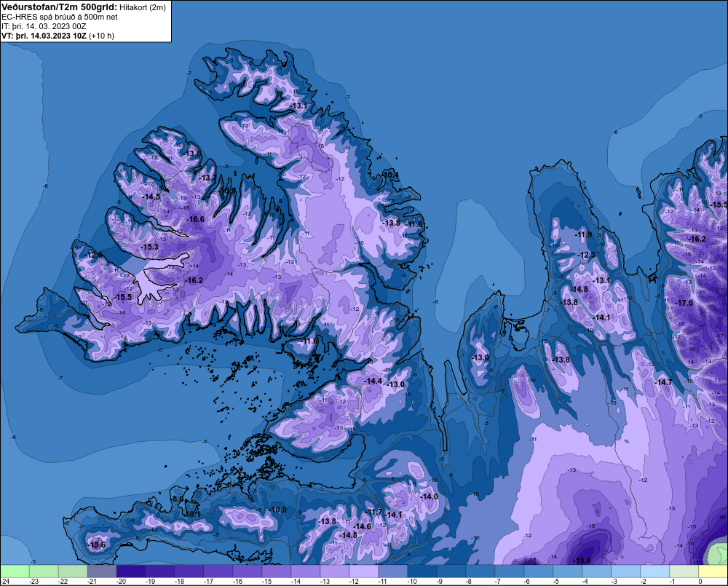Click the pale yellow swatch above 0
This screenshot has width=728, height=586.
713,571
